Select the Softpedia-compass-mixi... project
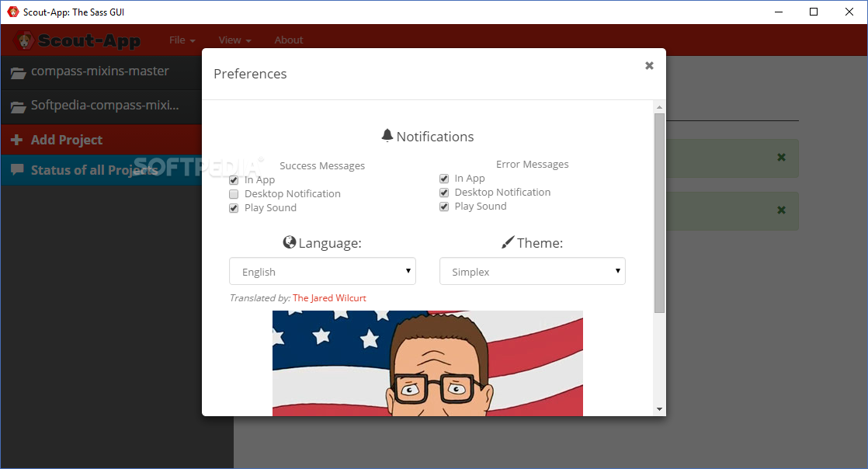 [101, 106]
